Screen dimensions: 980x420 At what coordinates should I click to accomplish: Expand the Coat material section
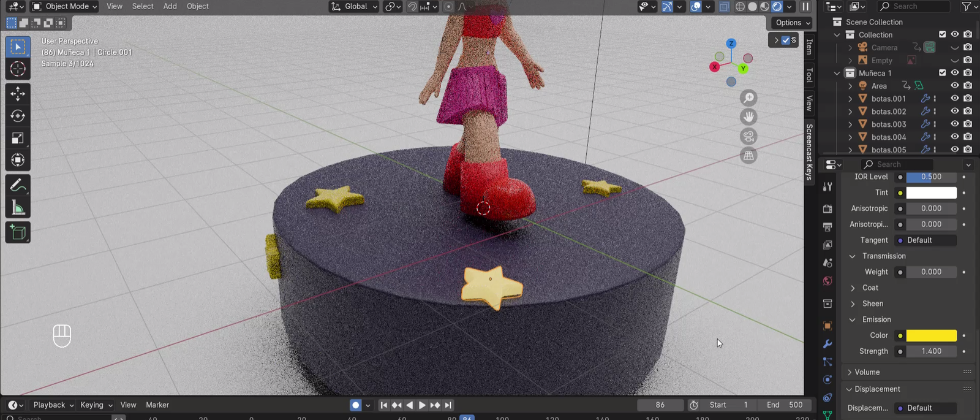coord(870,288)
